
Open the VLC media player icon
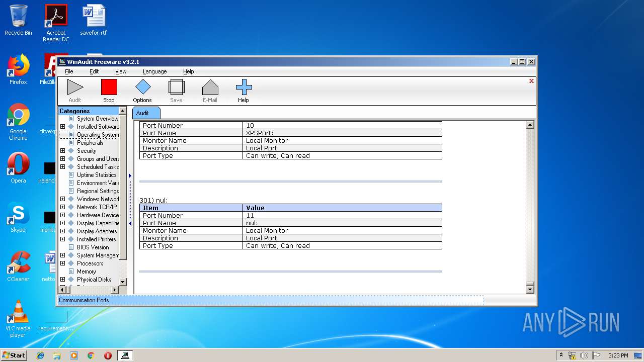(18, 319)
